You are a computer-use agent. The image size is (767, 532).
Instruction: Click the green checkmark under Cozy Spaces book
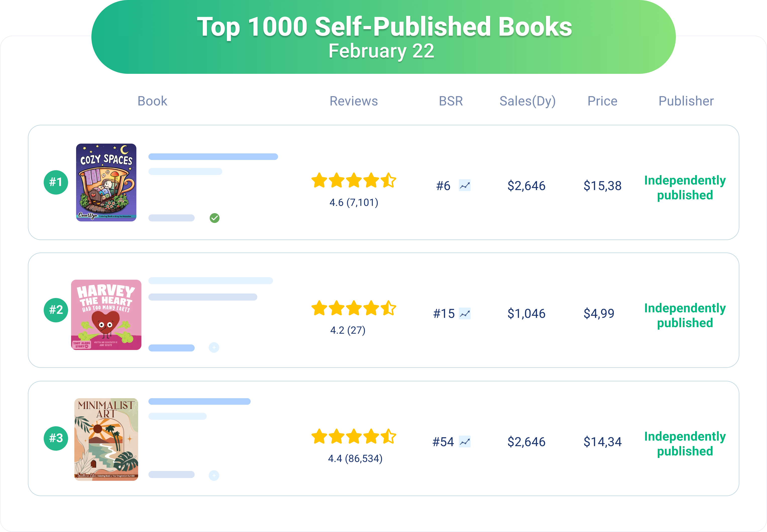pos(214,218)
